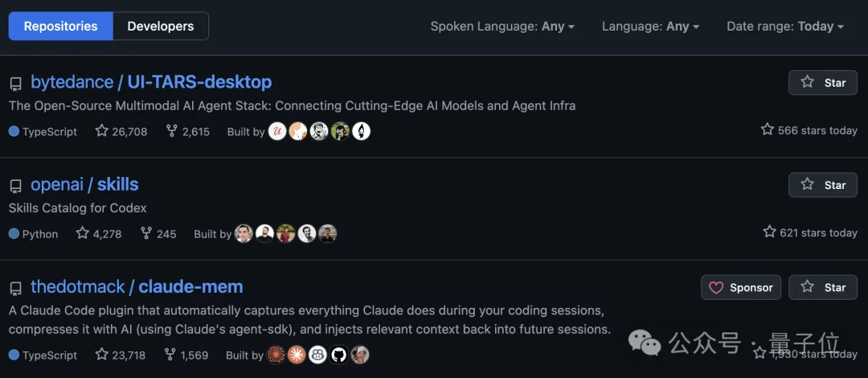
Task: Click the repo icon beside thedotmack / claude-mem
Action: point(15,288)
